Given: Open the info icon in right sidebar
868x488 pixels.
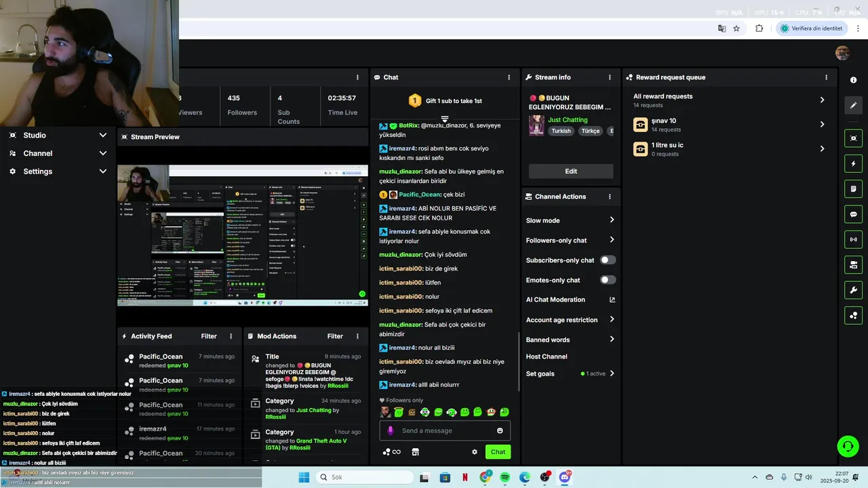Looking at the screenshot, I should [x=853, y=80].
